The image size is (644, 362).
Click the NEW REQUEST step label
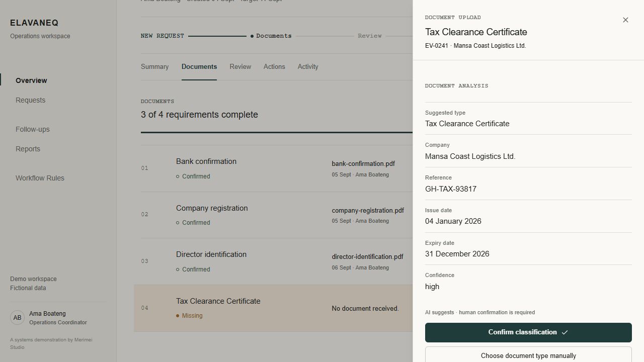[x=163, y=36]
